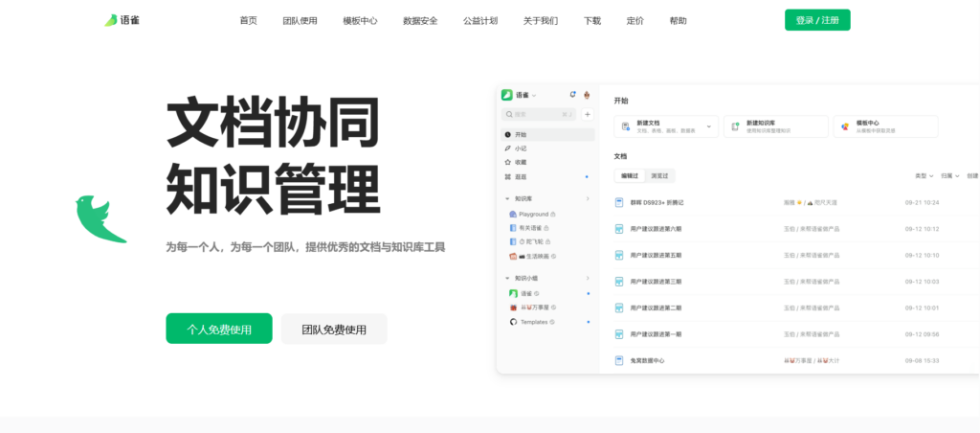Open the document 用户建议跟进第二期
Viewport: 980px width, 433px height.
pyautogui.click(x=656, y=308)
